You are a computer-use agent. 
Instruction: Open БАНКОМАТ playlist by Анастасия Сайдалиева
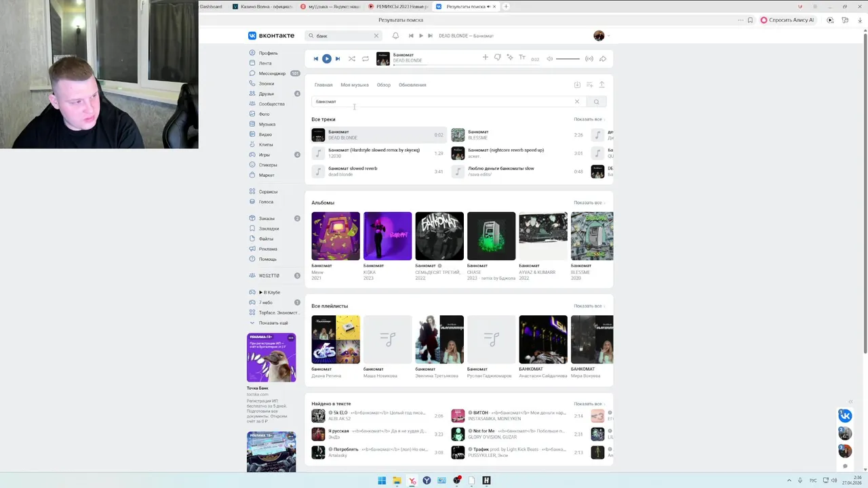click(543, 340)
